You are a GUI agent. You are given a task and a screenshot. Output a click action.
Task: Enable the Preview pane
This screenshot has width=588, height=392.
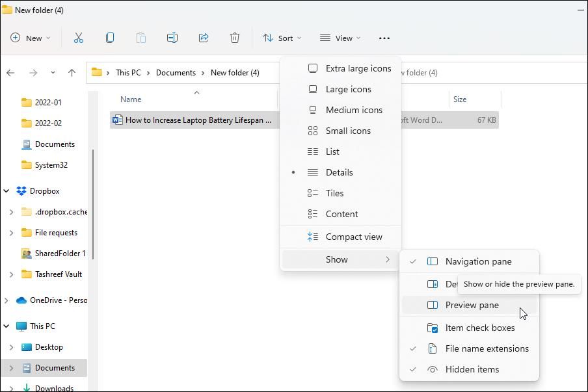click(x=469, y=305)
